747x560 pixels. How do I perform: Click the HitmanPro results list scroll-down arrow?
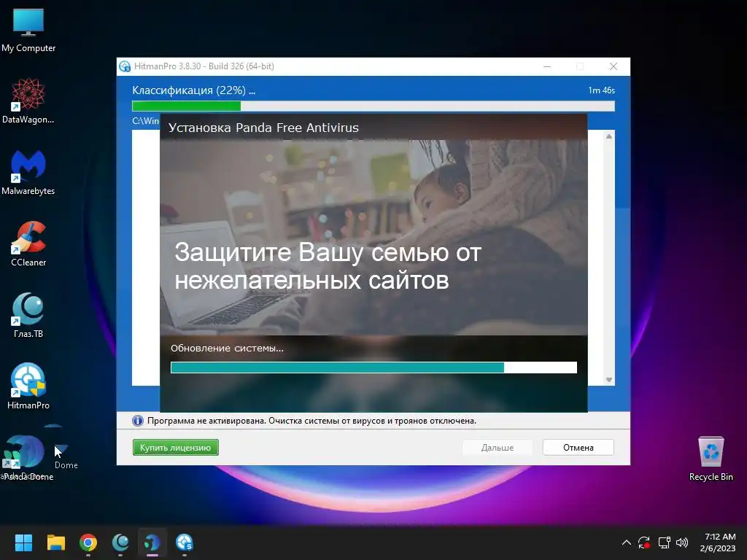tap(609, 379)
